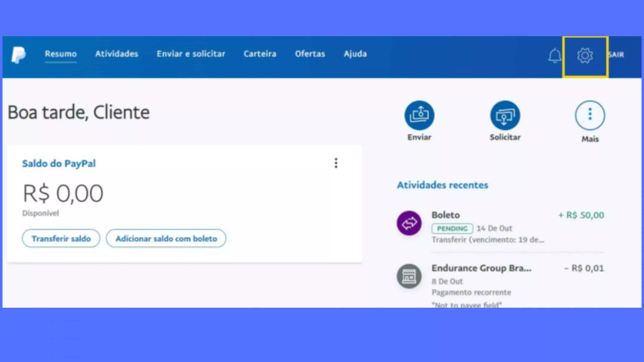Open the Atividades menu item
The image size is (644, 362).
pyautogui.click(x=117, y=54)
